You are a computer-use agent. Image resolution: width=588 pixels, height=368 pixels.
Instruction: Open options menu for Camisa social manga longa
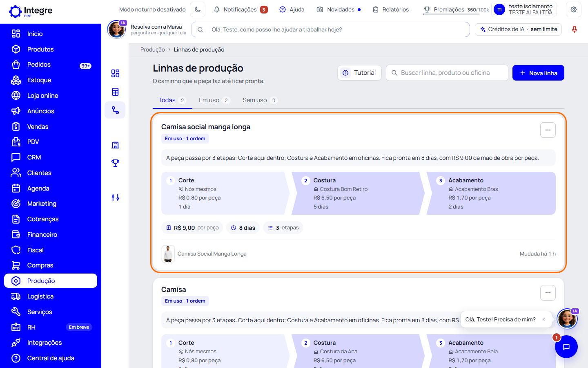[548, 130]
